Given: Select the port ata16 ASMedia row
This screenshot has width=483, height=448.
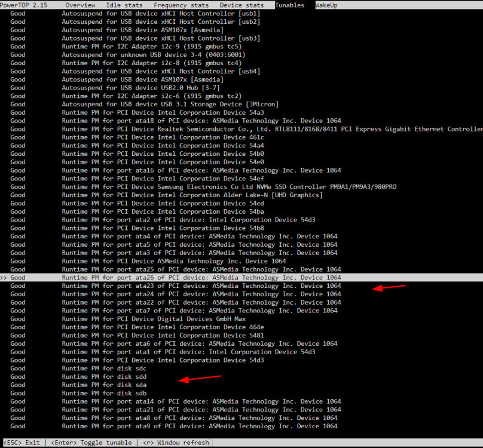Looking at the screenshot, I should point(241,170).
